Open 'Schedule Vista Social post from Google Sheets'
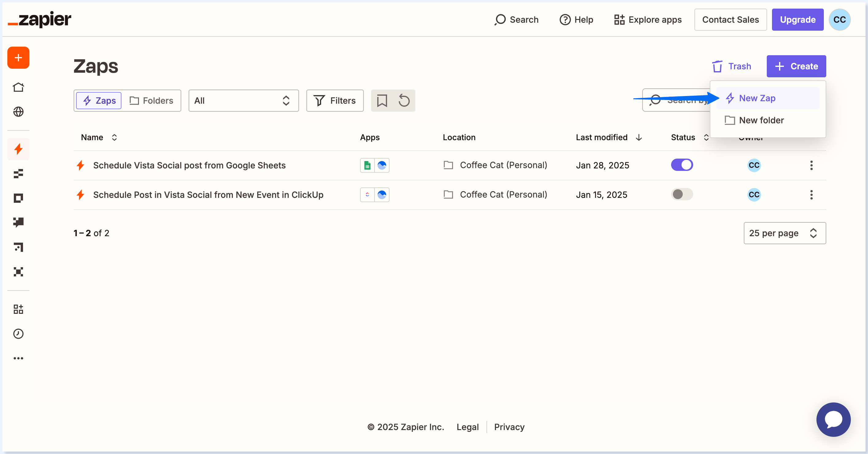Image resolution: width=868 pixels, height=454 pixels. tap(189, 165)
